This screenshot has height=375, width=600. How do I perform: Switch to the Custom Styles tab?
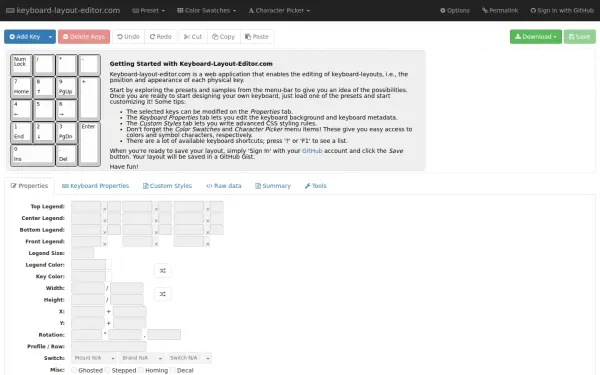coord(167,186)
